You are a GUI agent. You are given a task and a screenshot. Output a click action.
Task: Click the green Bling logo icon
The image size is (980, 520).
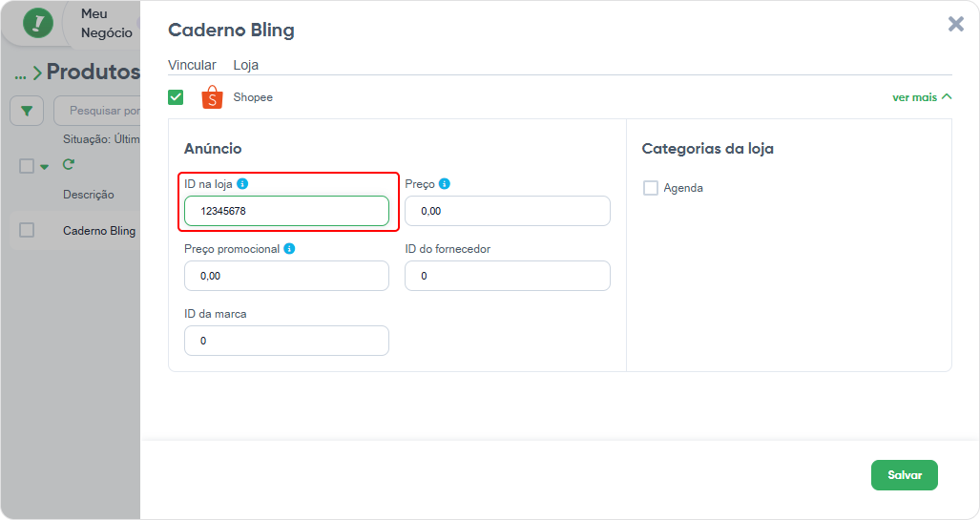tap(38, 23)
